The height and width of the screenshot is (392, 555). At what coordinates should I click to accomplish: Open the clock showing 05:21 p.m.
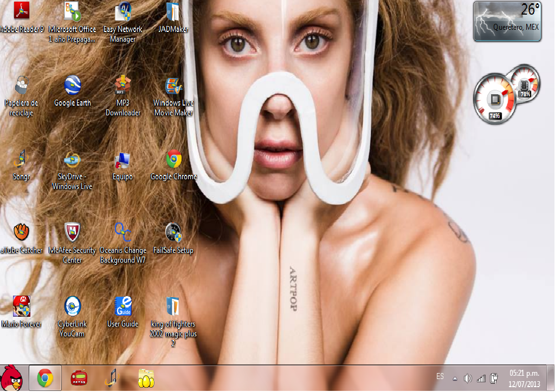click(x=524, y=378)
